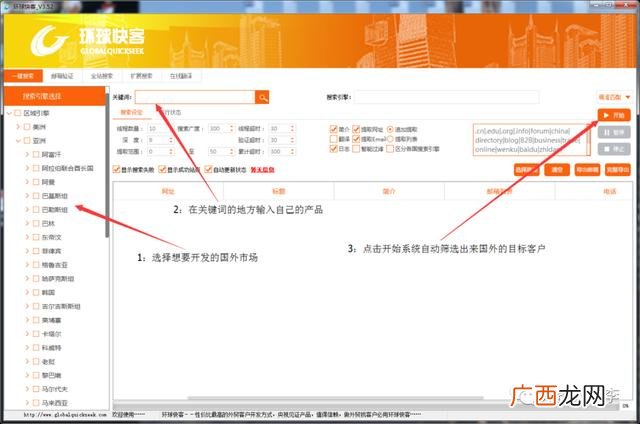The image size is (640, 424).
Task: Open the match-mode dropdown at top right
Action: point(614,97)
